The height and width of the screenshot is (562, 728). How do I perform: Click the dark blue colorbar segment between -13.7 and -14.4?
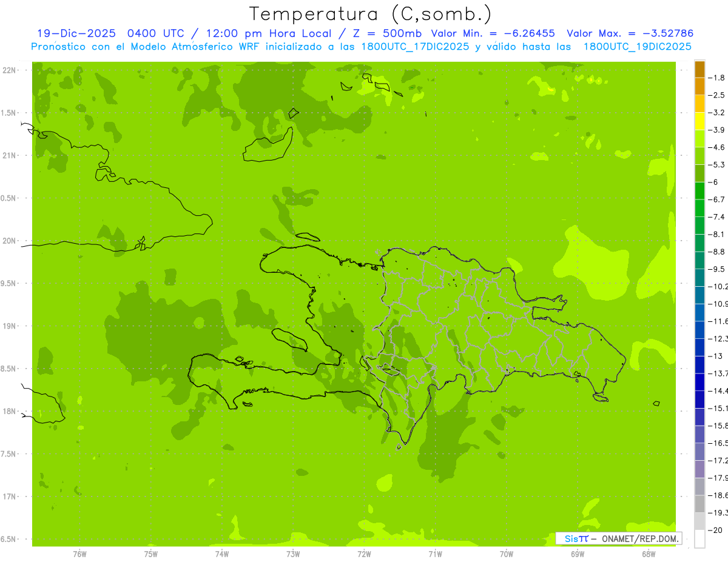click(x=699, y=382)
